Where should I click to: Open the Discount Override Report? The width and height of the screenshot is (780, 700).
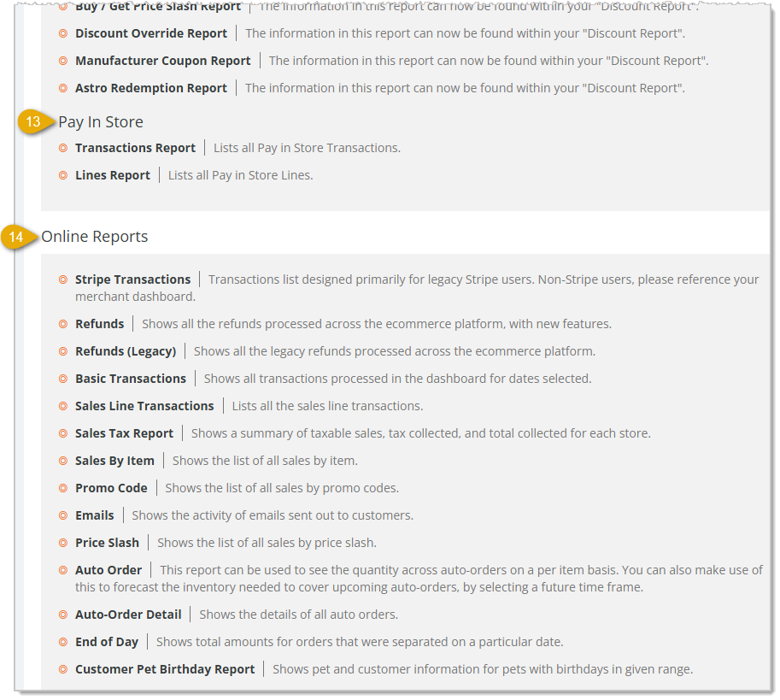[151, 33]
